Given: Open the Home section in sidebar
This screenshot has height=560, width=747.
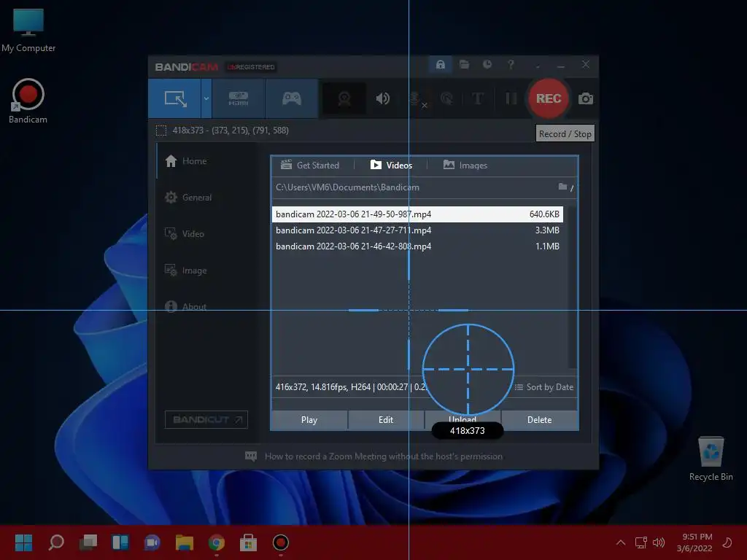Looking at the screenshot, I should click(186, 161).
